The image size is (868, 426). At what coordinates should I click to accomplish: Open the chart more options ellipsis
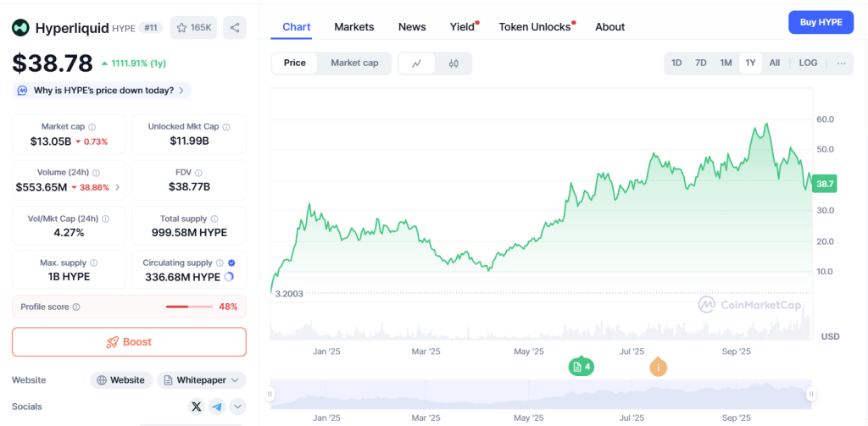tap(842, 63)
